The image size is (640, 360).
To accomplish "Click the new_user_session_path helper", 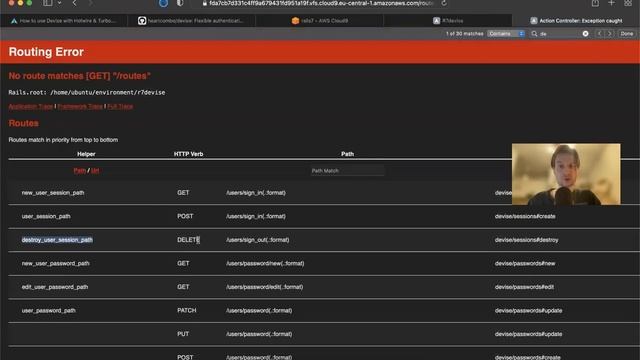I will (x=53, y=193).
